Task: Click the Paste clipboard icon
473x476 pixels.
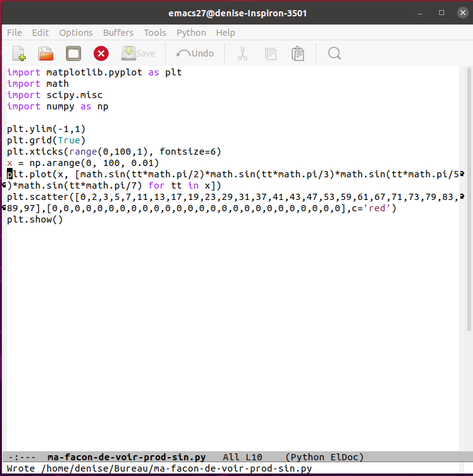Action: click(x=298, y=53)
